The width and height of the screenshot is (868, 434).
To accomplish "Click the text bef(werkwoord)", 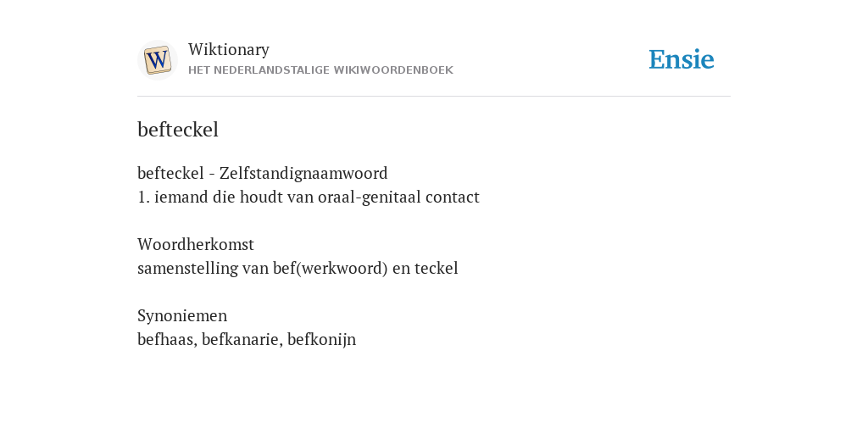I will tap(331, 269).
